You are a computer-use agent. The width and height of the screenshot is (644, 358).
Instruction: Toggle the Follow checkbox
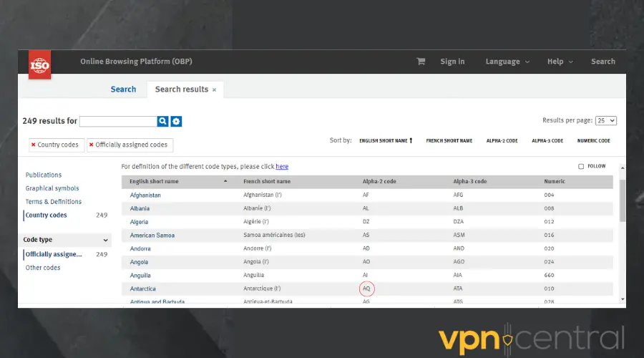tap(581, 166)
